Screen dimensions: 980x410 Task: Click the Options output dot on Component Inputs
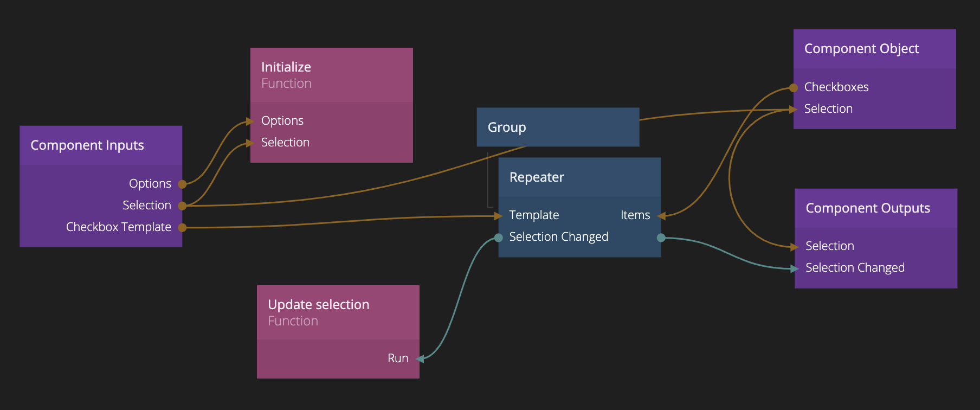183,184
